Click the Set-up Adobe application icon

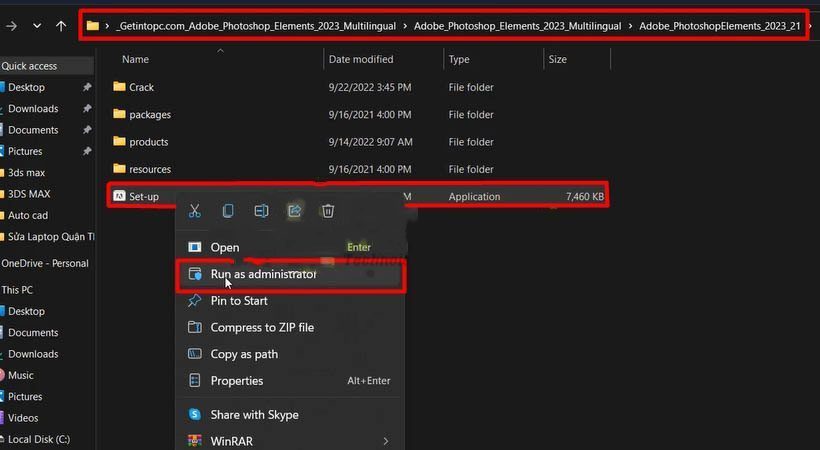[x=119, y=196]
